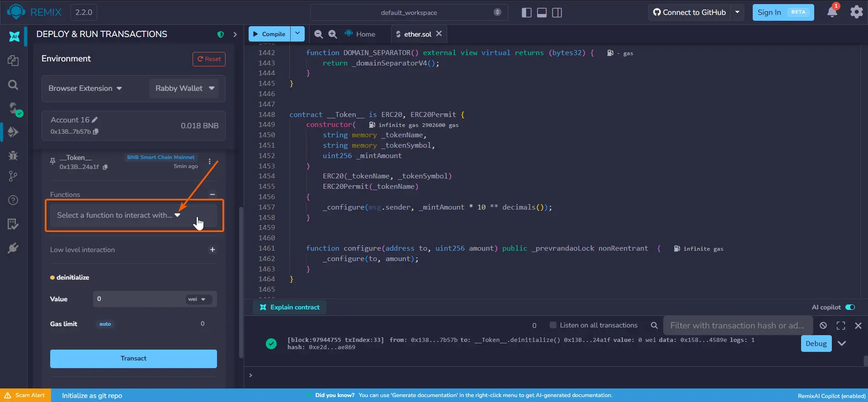Switch to the Home tab
This screenshot has width=868, height=402.
[360, 34]
